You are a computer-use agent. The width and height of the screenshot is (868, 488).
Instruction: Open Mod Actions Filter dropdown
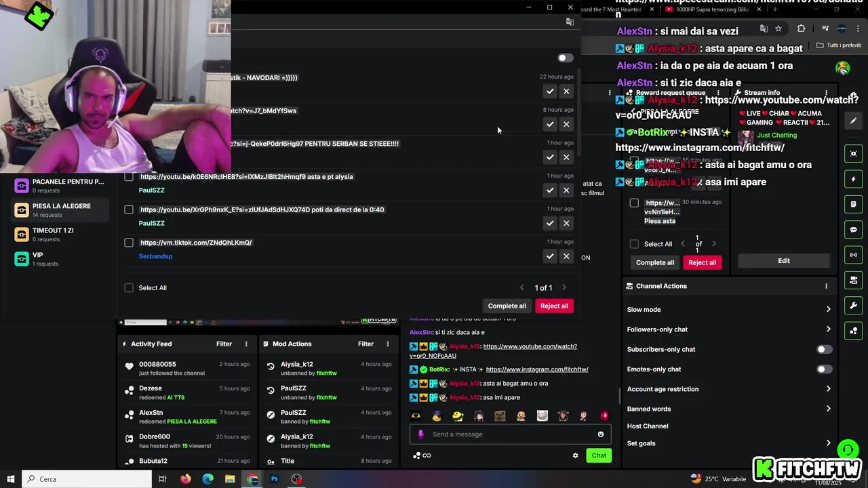tap(366, 344)
